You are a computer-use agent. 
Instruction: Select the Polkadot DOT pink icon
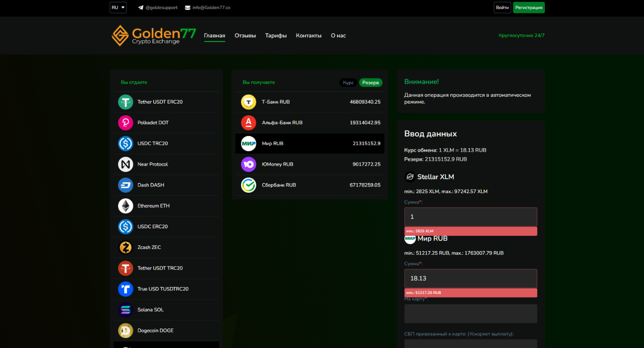[126, 122]
